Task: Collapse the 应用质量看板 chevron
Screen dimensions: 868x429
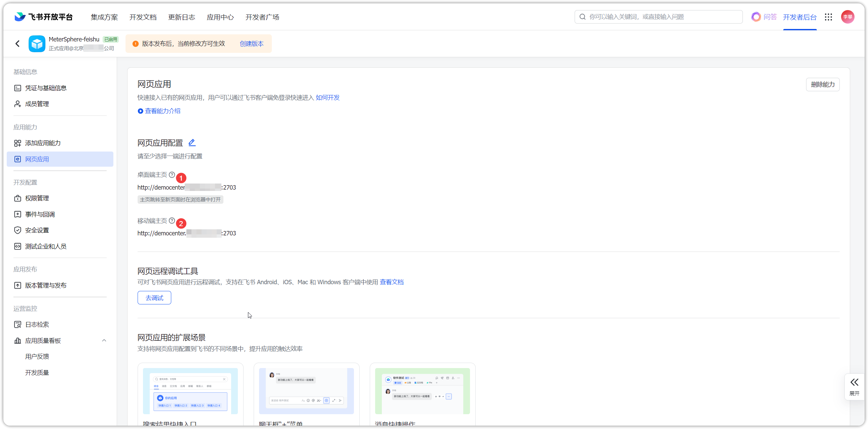Action: pos(104,340)
